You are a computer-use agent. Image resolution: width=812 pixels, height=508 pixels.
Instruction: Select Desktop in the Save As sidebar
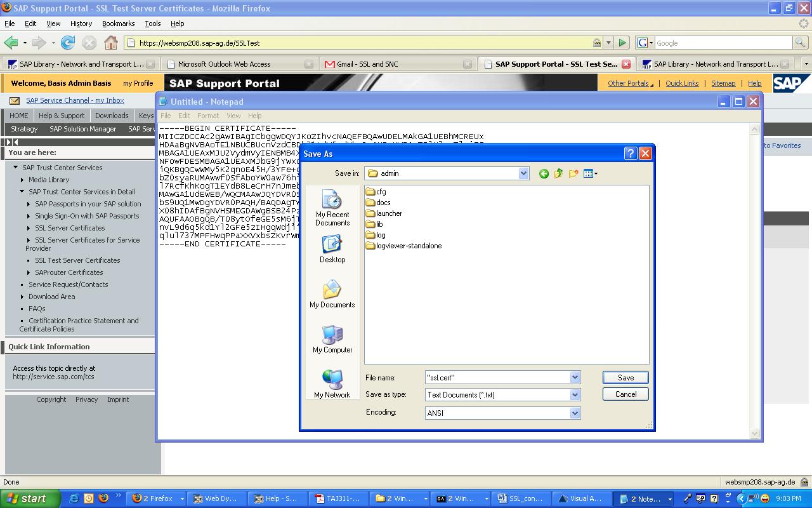click(332, 248)
